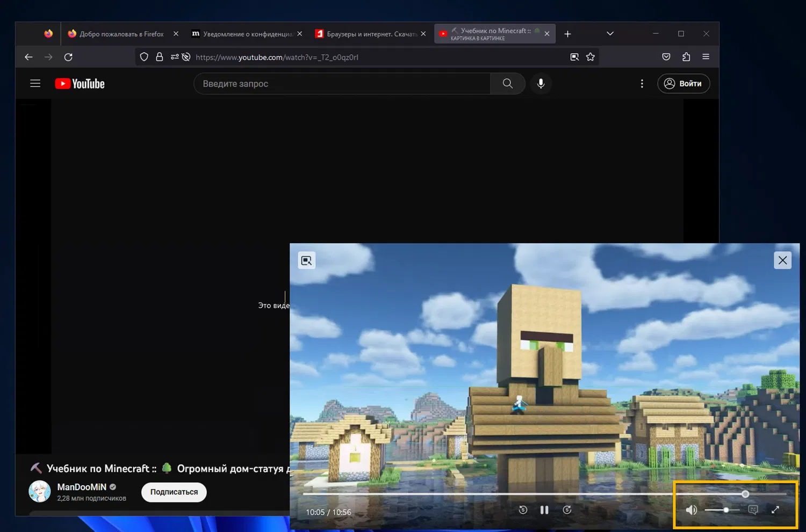Open the Firefox View pinned tab icon
806x532 pixels.
48,34
